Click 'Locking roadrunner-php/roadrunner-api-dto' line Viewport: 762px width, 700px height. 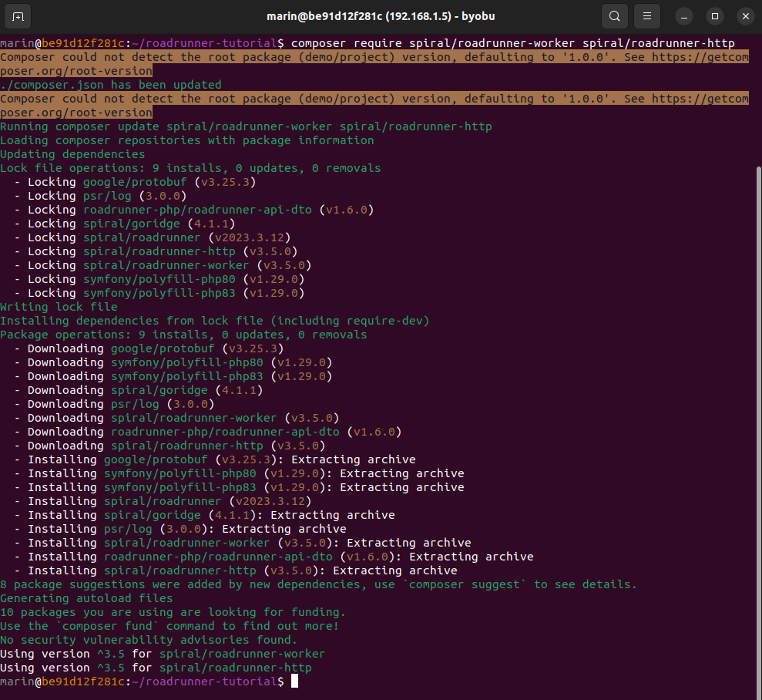[194, 210]
